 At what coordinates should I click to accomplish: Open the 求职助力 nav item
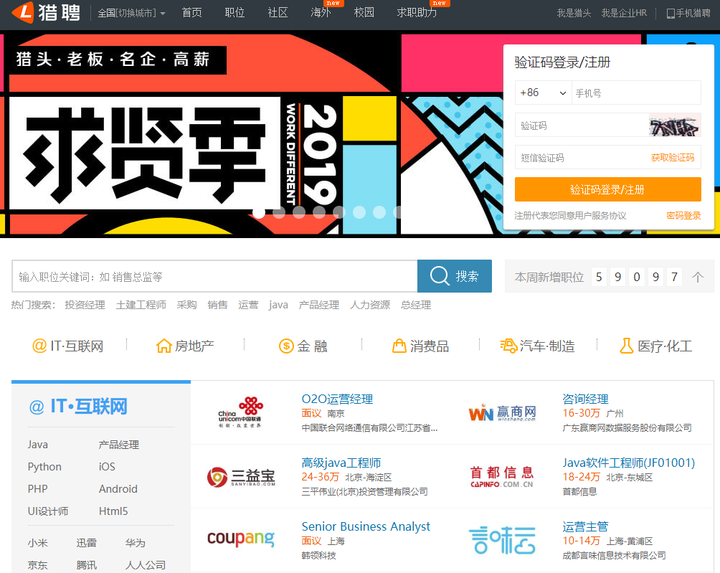[x=417, y=12]
